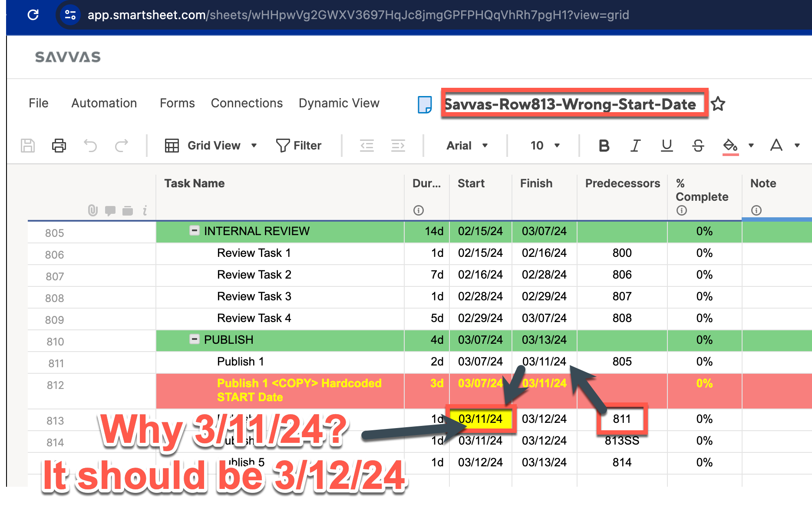Select the 03/13/24 finish cell of row 815

(x=545, y=463)
